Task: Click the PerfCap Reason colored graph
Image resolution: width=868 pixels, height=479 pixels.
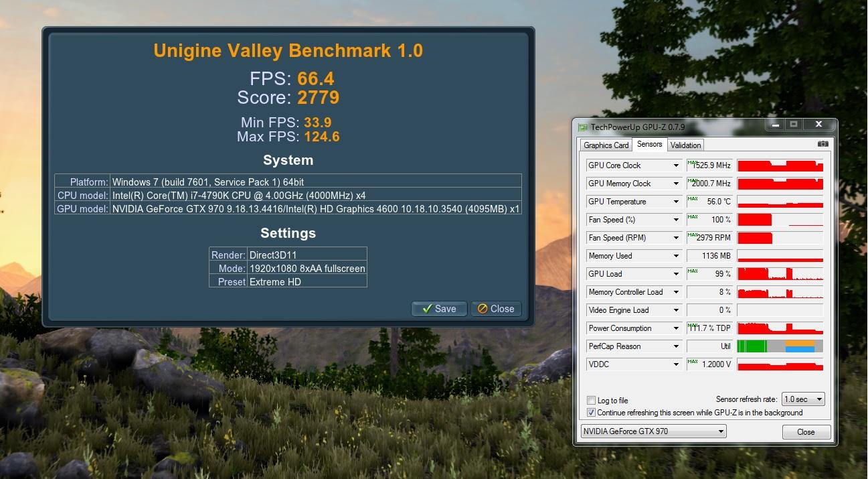Action: tap(780, 346)
